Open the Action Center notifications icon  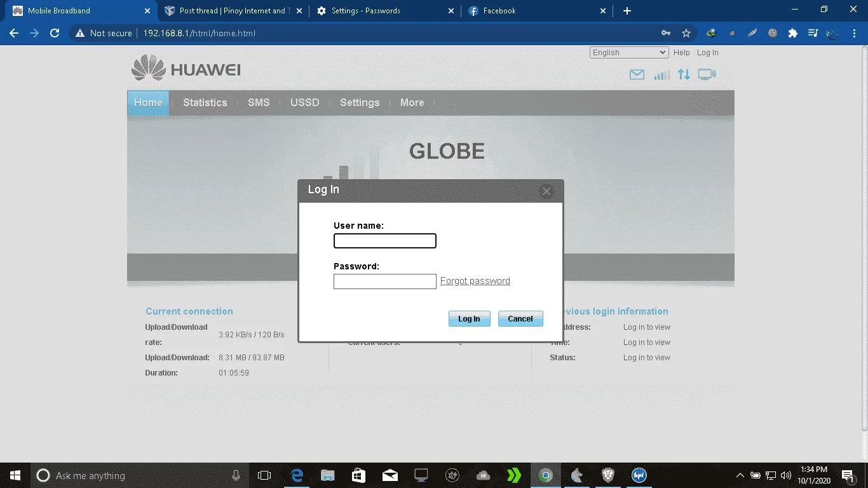tap(848, 475)
